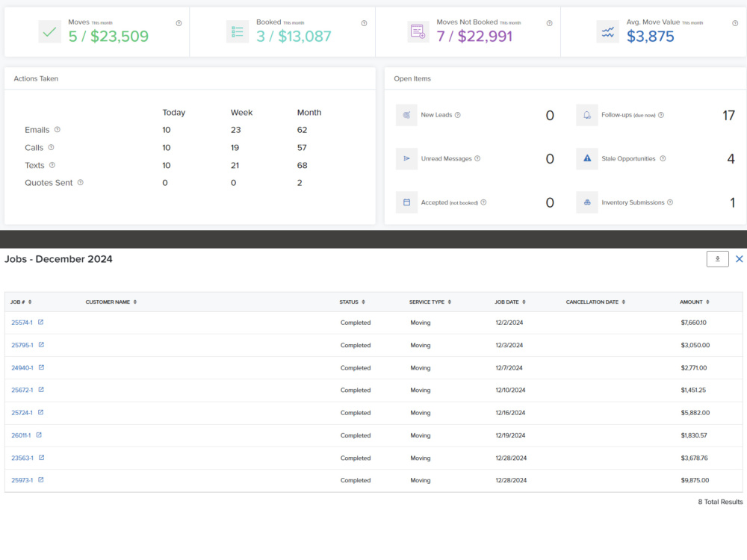Open job 25724-1 external link icon
Viewport: 747px width, 560px height.
click(x=40, y=412)
